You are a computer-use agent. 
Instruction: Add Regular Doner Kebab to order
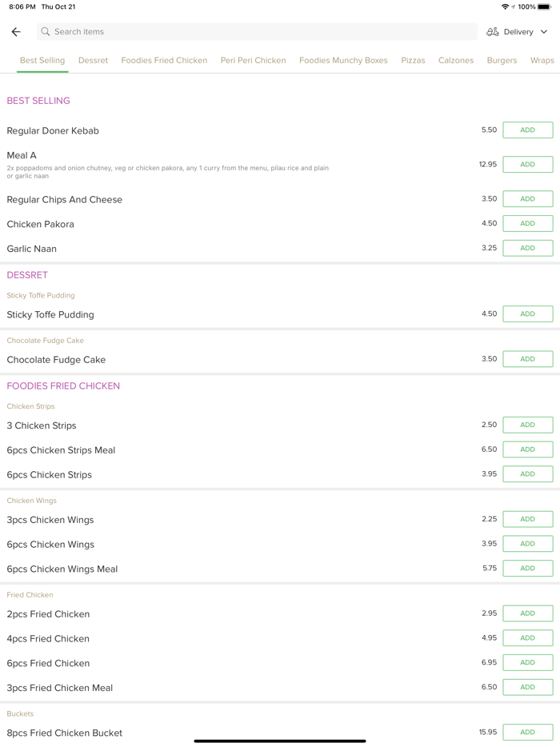527,130
